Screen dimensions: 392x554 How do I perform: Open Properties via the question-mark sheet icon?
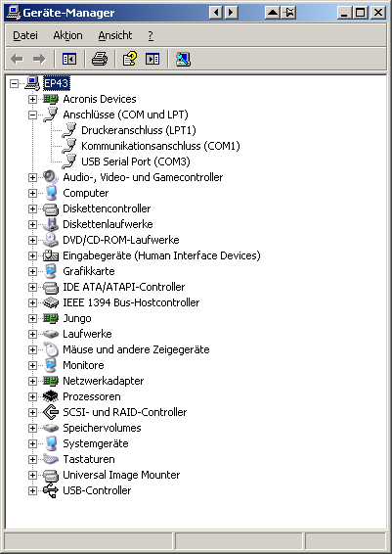coord(129,59)
